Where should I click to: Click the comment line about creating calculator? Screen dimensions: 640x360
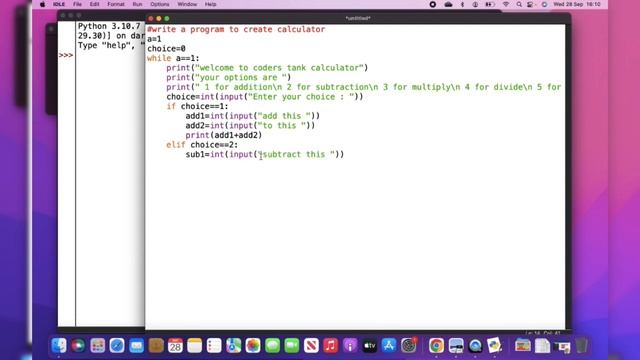236,29
